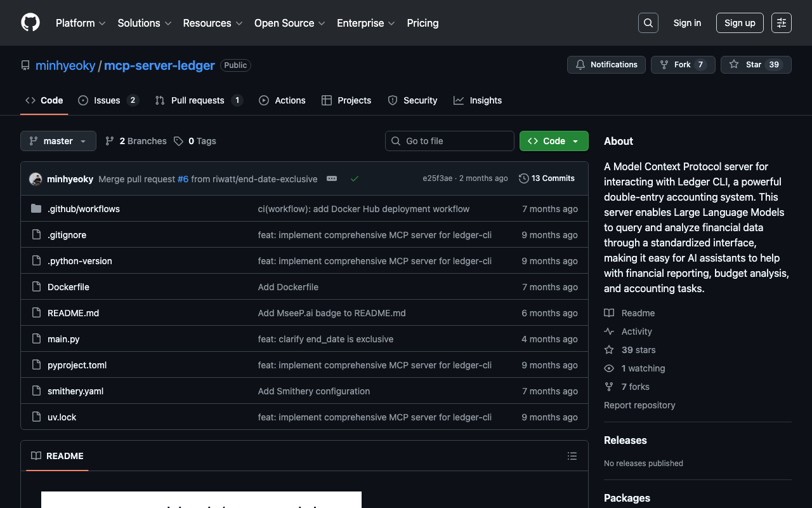Expand the master branch dropdown
The image size is (812, 508).
(x=58, y=141)
